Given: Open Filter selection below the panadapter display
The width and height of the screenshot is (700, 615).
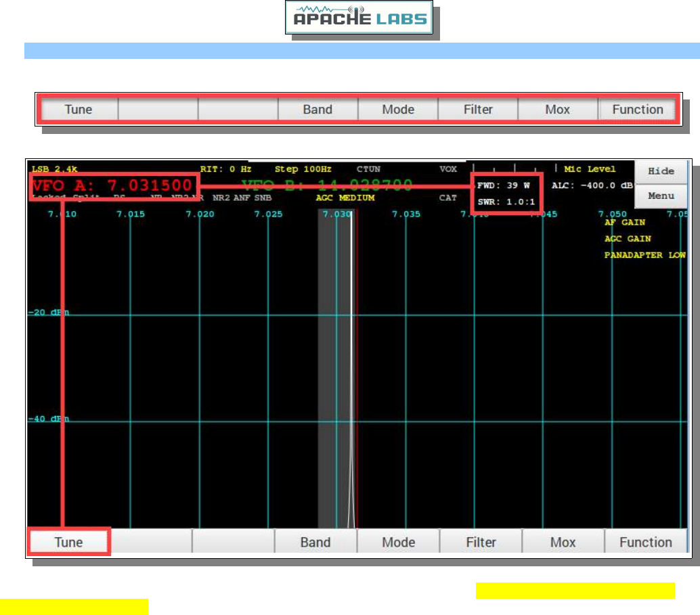Looking at the screenshot, I should pyautogui.click(x=481, y=542).
